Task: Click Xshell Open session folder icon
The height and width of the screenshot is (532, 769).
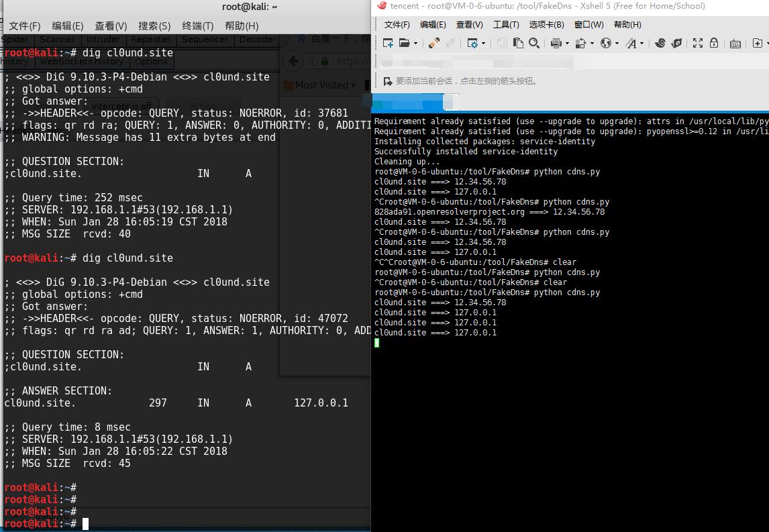Action: click(x=404, y=43)
